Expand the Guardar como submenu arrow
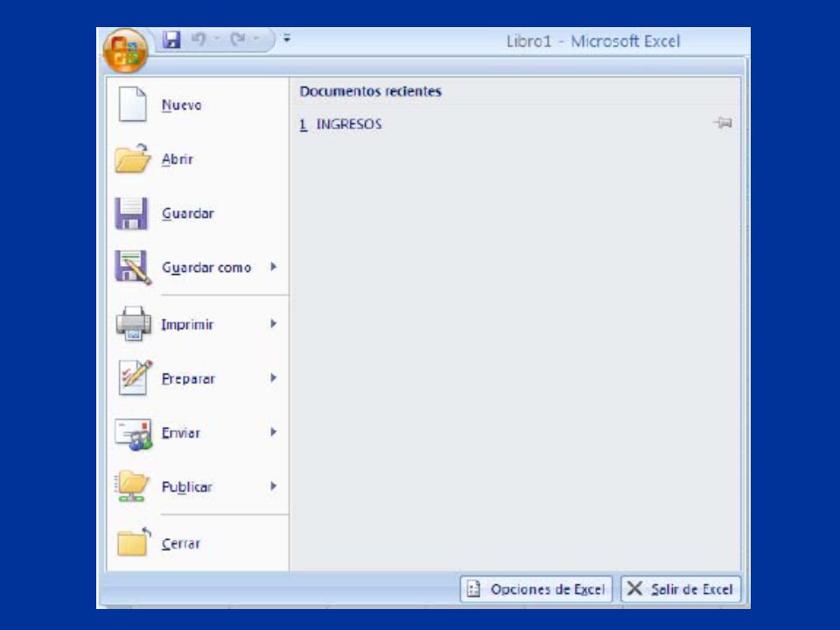The image size is (840, 630). coord(273,267)
